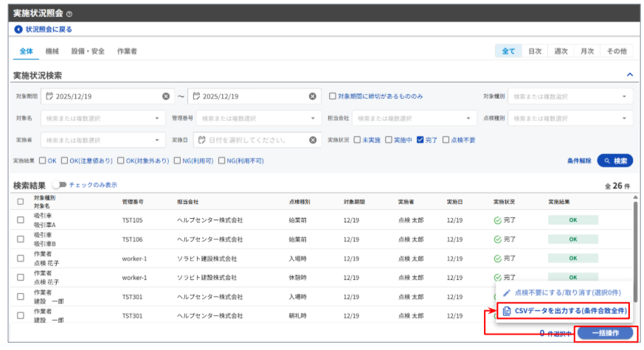
Task: Toggle the チェックのみ表示 switch
Action: coord(59,185)
